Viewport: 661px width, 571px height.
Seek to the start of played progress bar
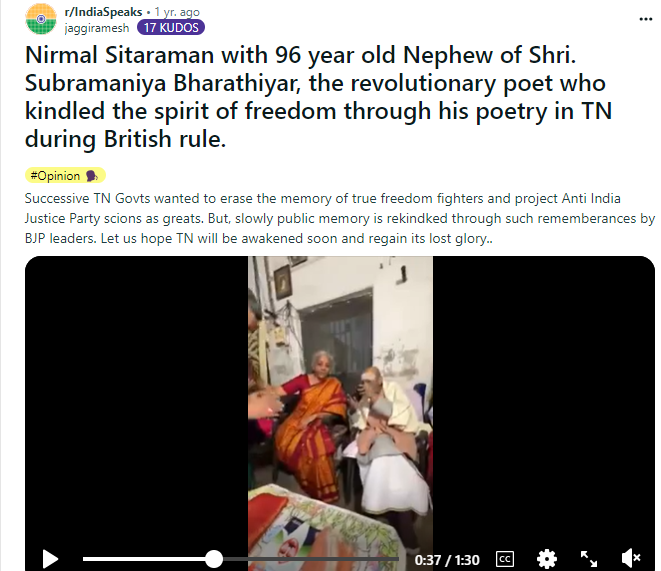tap(84, 559)
